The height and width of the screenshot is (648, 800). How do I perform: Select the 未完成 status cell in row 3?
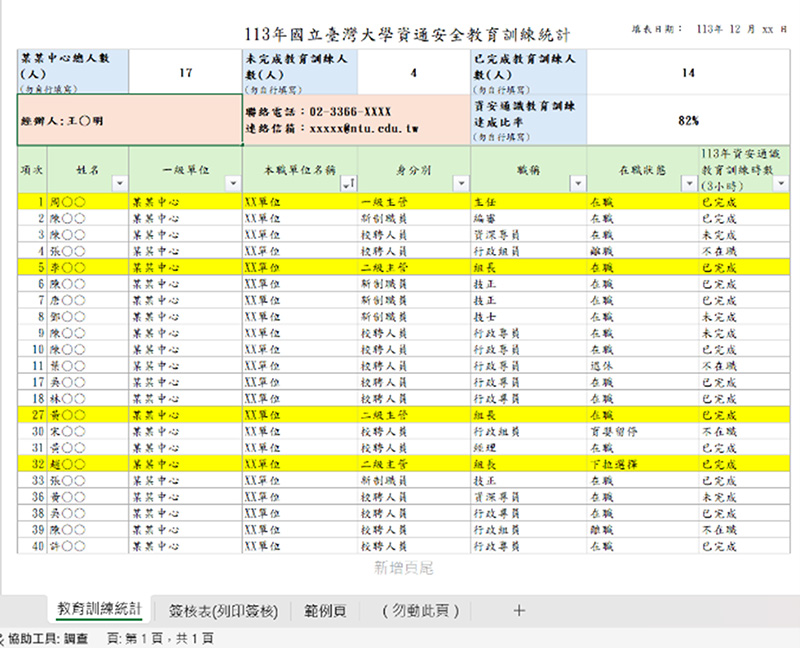pyautogui.click(x=744, y=235)
